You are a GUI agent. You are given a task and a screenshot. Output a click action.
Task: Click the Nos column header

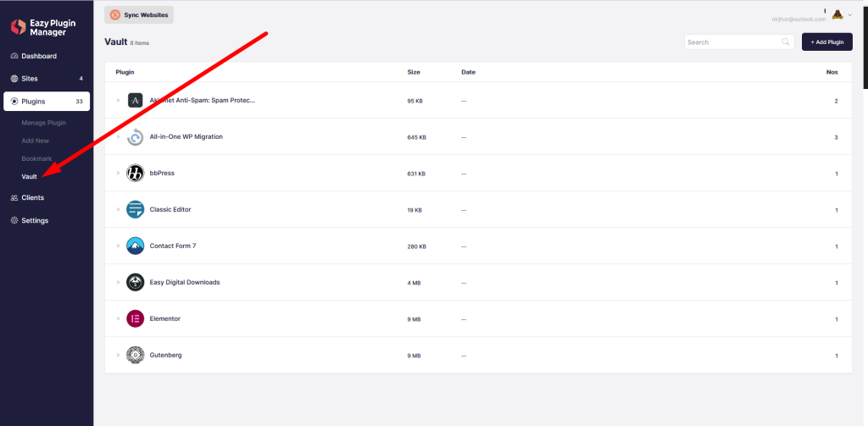pyautogui.click(x=832, y=72)
